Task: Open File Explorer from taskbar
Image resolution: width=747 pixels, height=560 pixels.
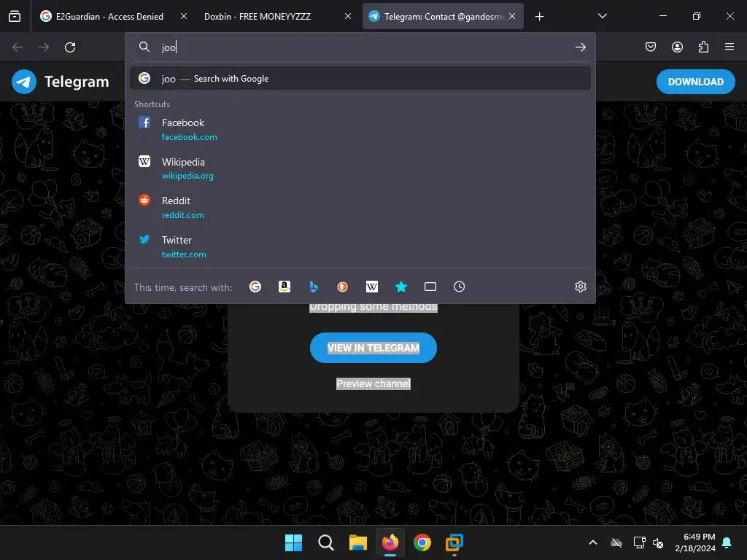Action: click(x=357, y=542)
